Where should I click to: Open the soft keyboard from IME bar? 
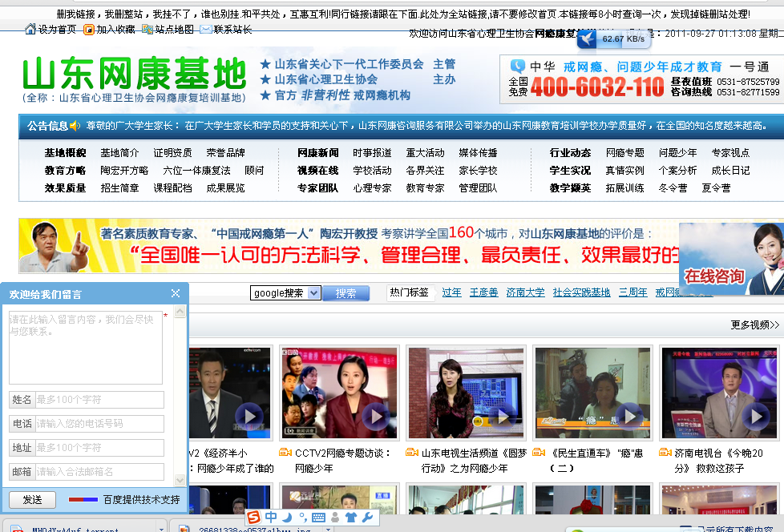coord(318,518)
